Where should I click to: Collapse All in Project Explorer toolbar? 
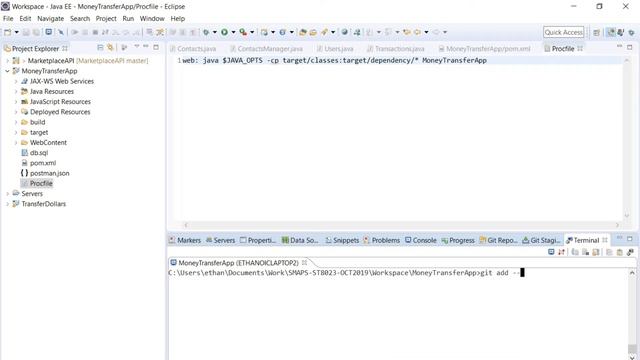tap(100, 48)
